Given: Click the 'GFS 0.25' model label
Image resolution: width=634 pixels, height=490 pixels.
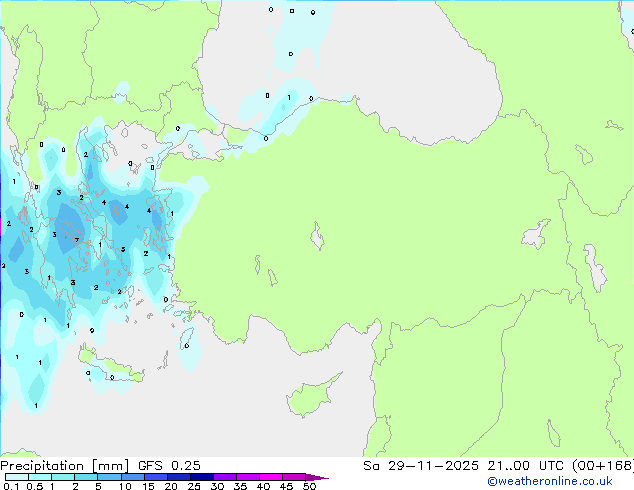Looking at the screenshot, I should (169, 466).
